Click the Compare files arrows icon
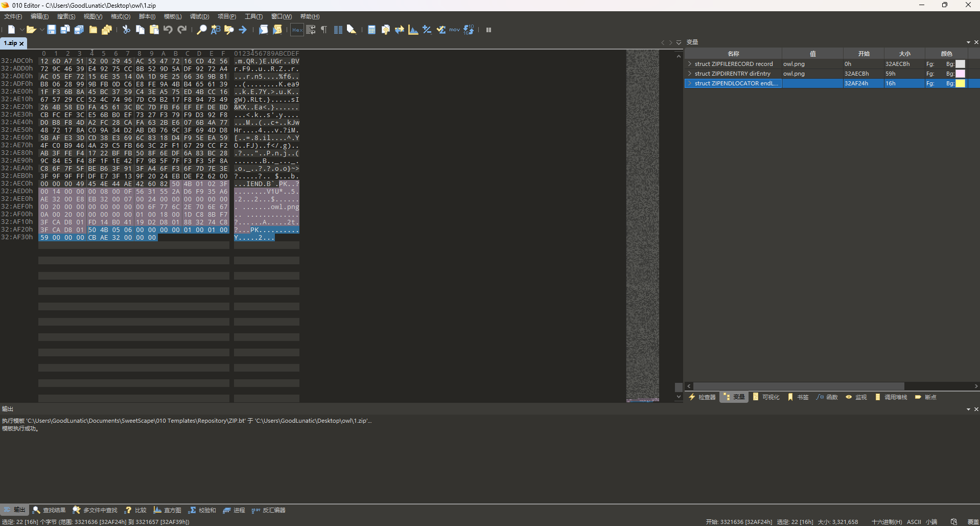The image size is (980, 526). [399, 30]
